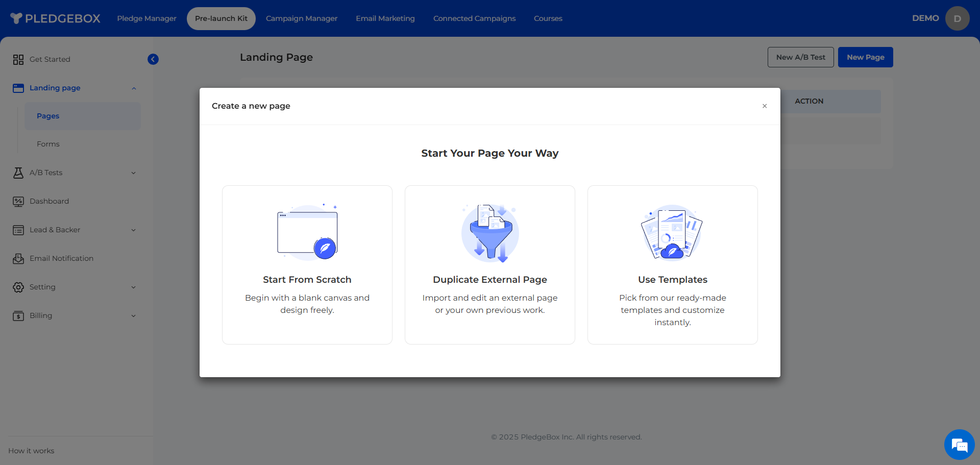The image size is (980, 465).
Task: Collapse the Landing page section chevron
Action: click(134, 88)
